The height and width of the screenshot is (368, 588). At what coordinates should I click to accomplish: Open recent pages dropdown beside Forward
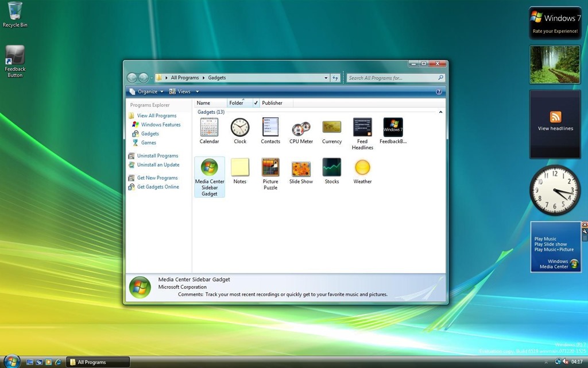[x=152, y=78]
